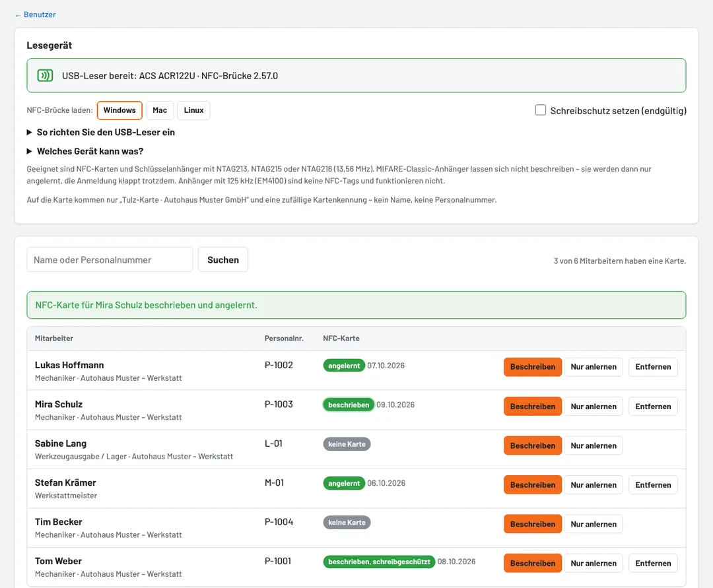The width and height of the screenshot is (713, 588).
Task: Expand 'Welches Gerät kann was?' section
Action: click(x=85, y=151)
